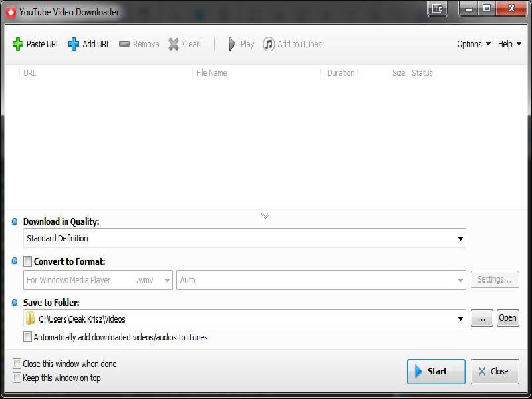Click the Add to iTunes music note icon
The height and width of the screenshot is (399, 532).
tap(269, 44)
